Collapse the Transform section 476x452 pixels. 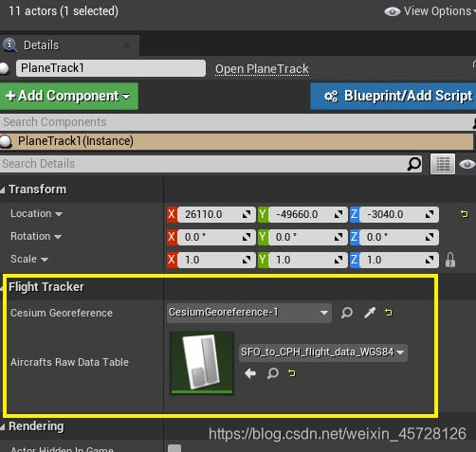[3, 190]
